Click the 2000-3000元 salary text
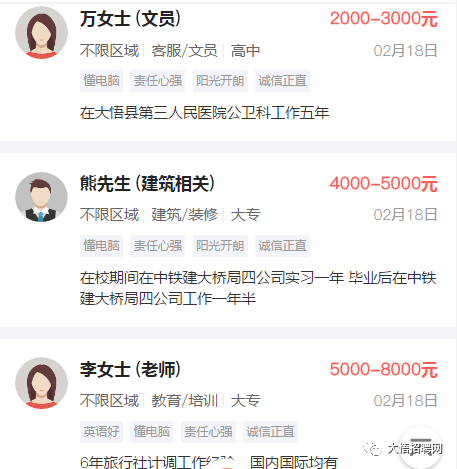457x469 pixels. pyautogui.click(x=384, y=19)
